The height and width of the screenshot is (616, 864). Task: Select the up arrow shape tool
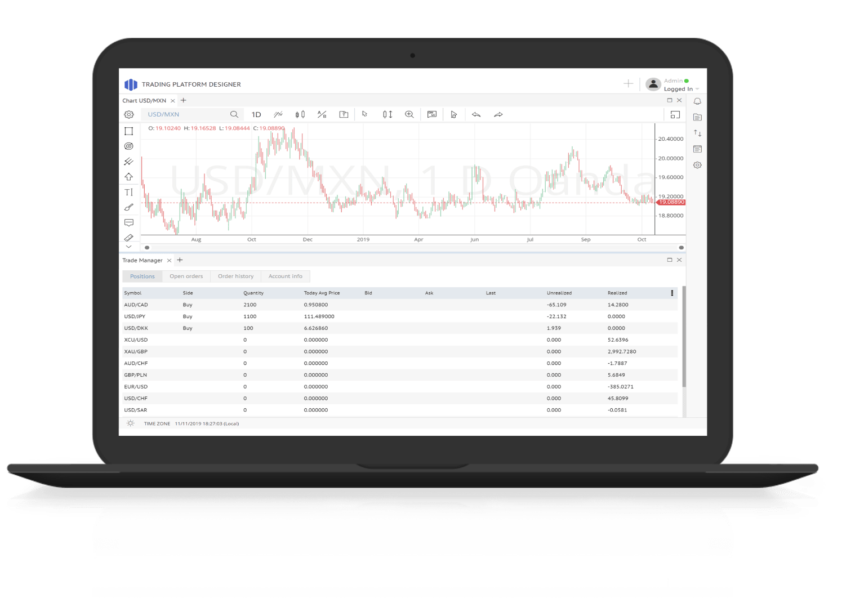(129, 177)
